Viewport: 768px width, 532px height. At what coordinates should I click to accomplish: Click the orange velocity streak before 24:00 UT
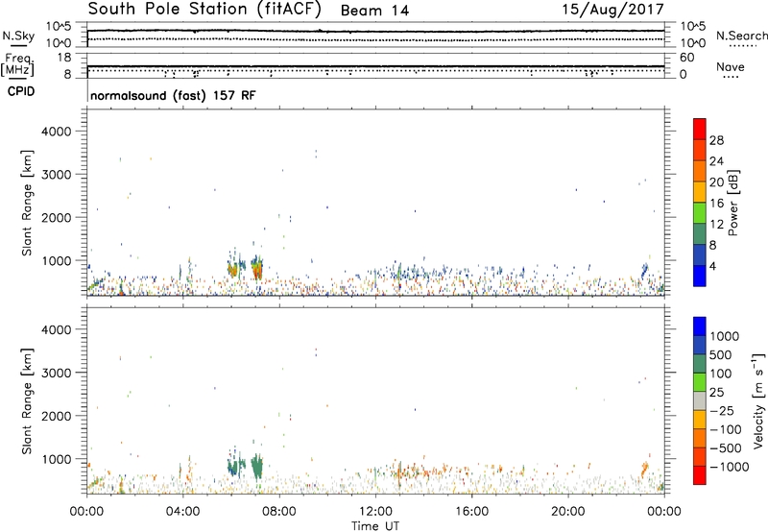pyautogui.click(x=644, y=470)
